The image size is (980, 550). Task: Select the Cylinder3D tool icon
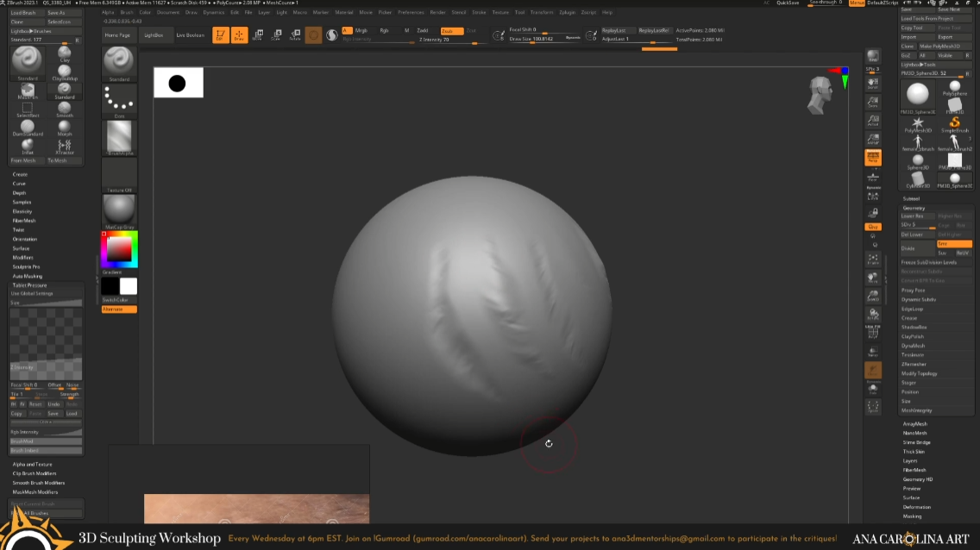(x=918, y=180)
